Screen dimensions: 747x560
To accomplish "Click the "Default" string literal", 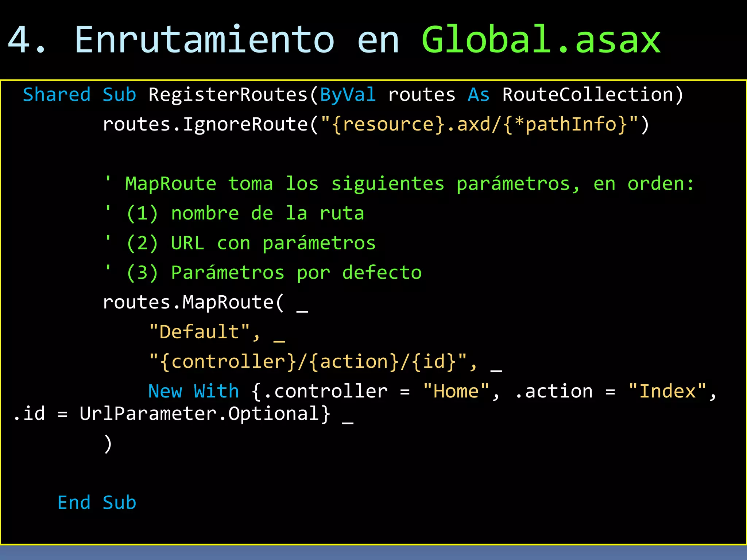I will (200, 332).
